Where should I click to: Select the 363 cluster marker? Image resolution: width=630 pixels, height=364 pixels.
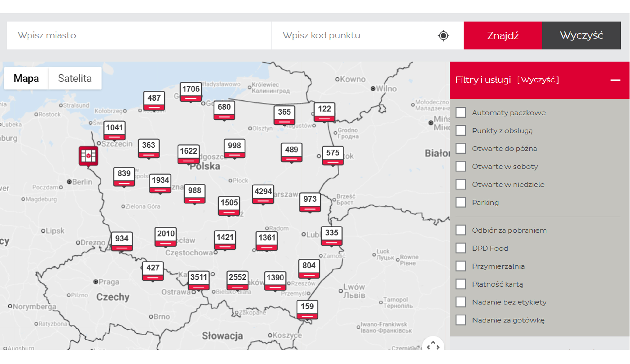[149, 148]
